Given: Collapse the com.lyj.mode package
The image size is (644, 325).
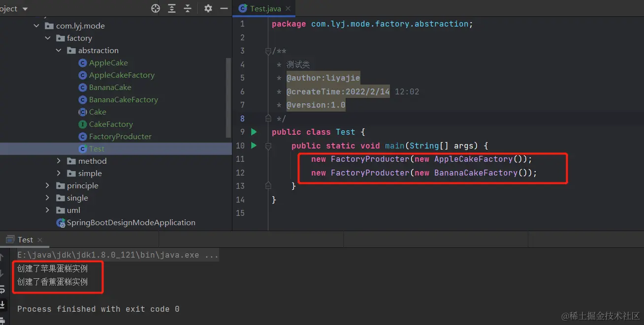Looking at the screenshot, I should 36,26.
